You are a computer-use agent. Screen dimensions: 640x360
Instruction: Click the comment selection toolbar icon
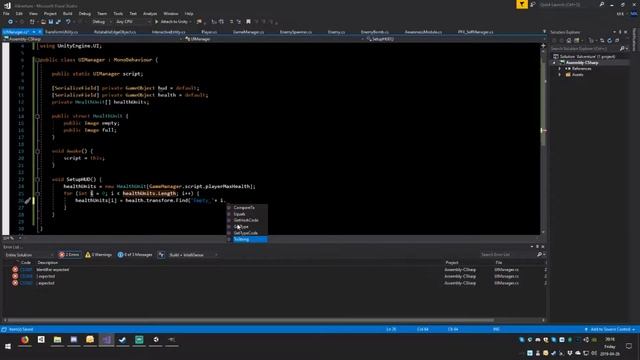[x=231, y=22]
